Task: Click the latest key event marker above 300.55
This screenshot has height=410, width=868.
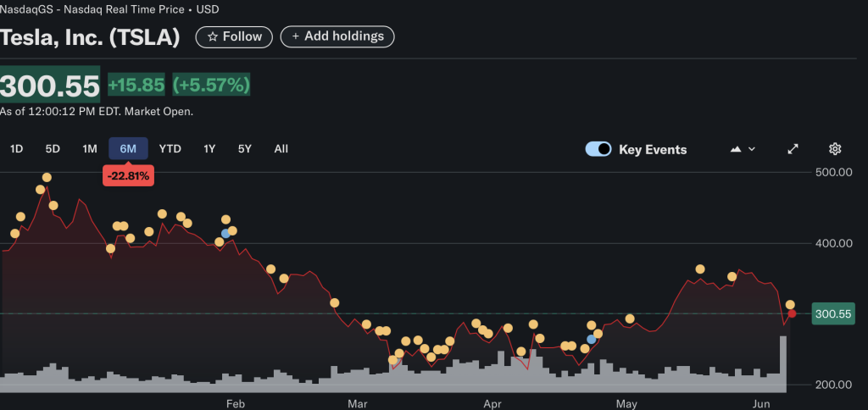Action: coord(790,305)
